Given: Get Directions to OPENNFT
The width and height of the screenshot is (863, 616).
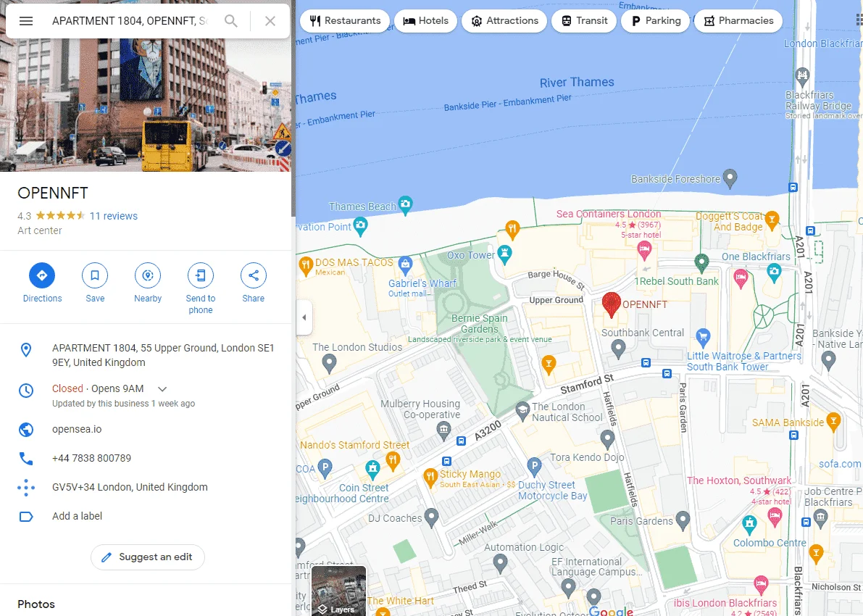Looking at the screenshot, I should pyautogui.click(x=42, y=283).
